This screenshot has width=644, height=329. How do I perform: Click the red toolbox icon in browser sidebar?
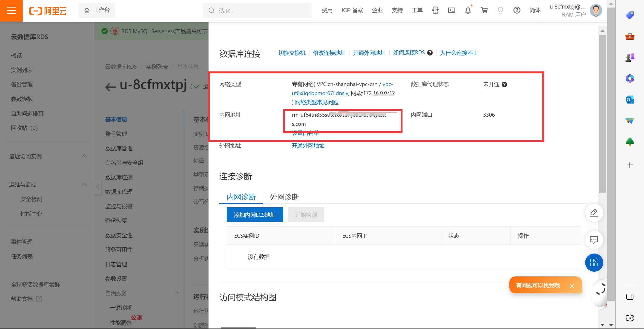coord(630,36)
